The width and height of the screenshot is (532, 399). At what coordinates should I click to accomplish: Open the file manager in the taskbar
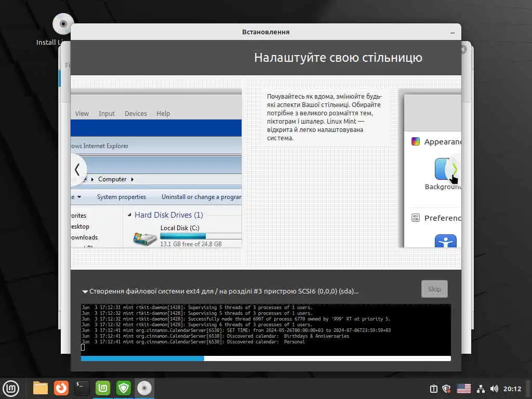click(x=41, y=388)
